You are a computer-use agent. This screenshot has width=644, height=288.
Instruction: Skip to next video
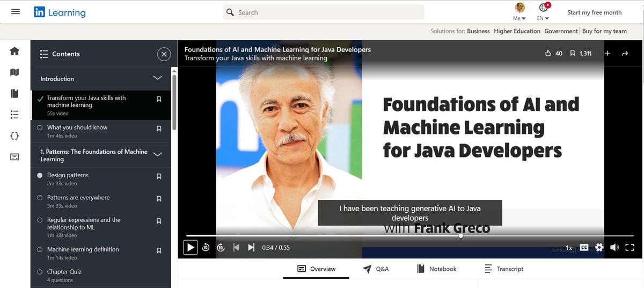pyautogui.click(x=251, y=247)
